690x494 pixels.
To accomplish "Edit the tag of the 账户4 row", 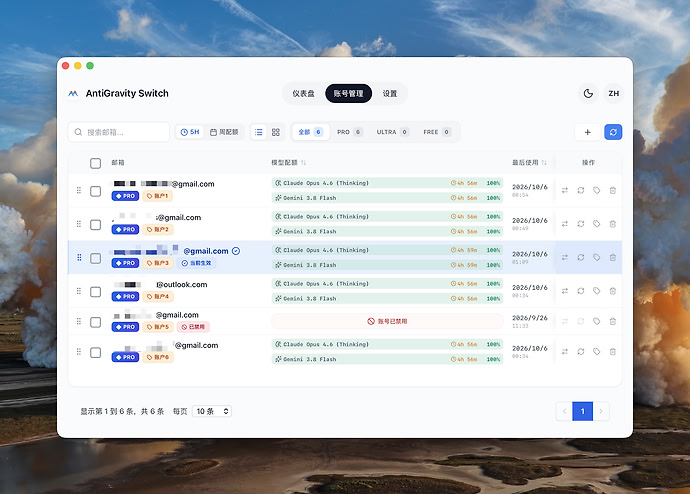I will (596, 291).
